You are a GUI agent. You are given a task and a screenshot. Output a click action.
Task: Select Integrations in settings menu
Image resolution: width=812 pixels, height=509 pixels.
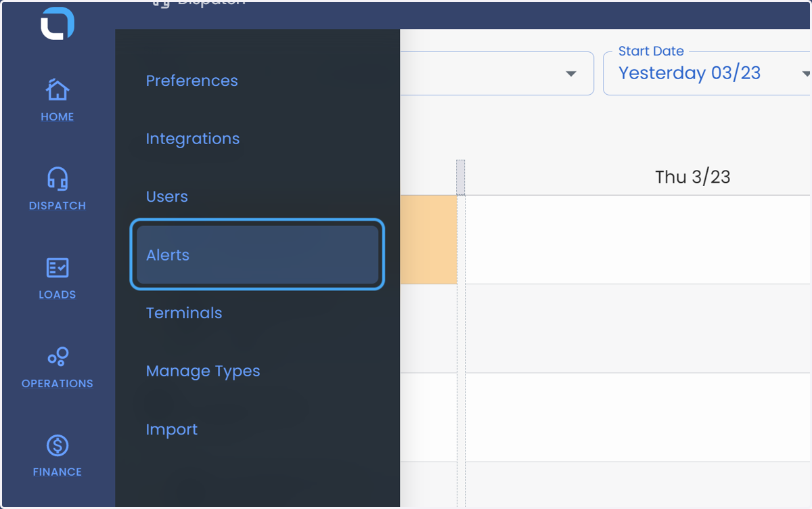point(193,139)
